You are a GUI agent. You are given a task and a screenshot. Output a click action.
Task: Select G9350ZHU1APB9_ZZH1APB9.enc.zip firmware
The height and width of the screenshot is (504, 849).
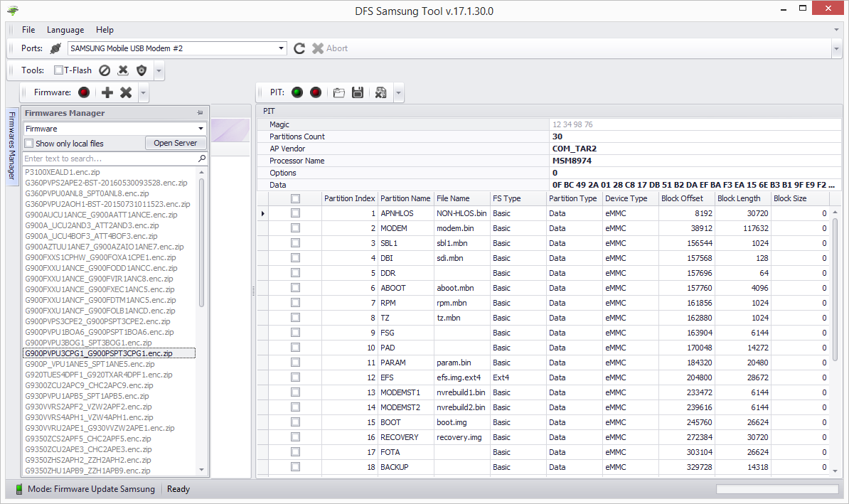click(87, 471)
